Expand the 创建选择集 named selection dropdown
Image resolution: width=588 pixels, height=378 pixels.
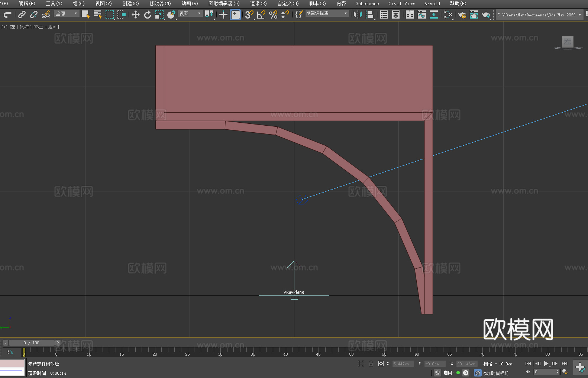pos(327,13)
